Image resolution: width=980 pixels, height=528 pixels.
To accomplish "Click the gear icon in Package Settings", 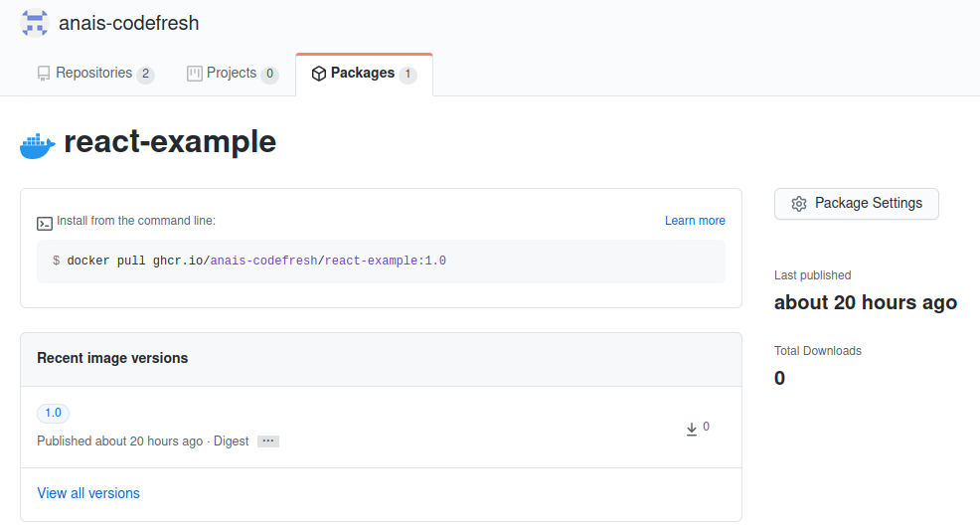I will (799, 204).
